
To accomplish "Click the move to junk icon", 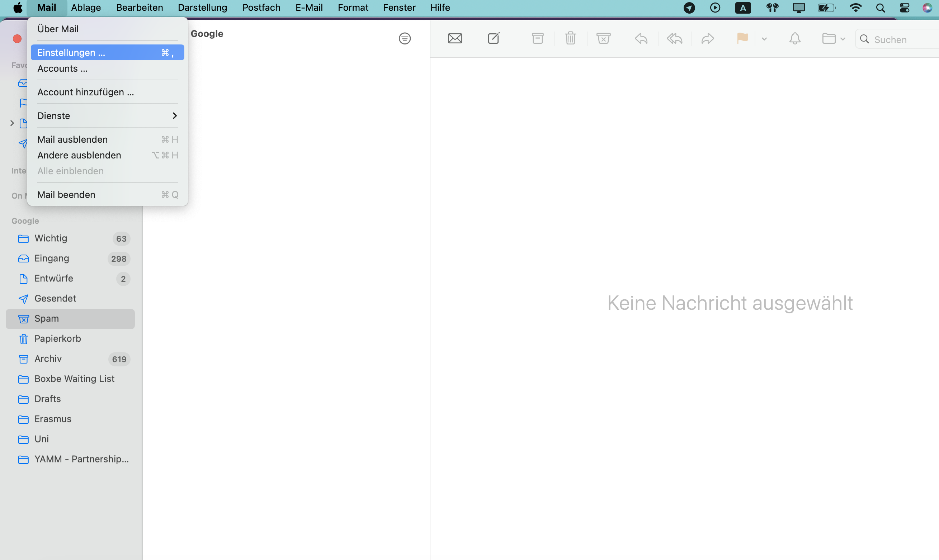I will 604,38.
